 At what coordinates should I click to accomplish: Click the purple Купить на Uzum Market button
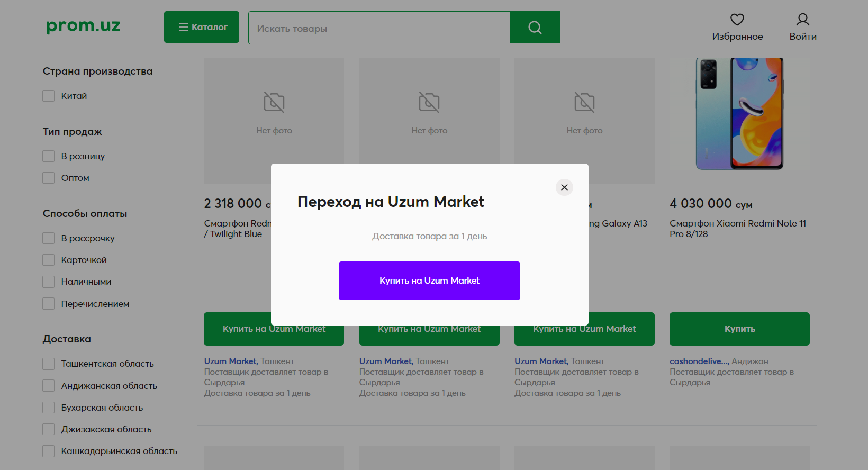click(x=429, y=281)
